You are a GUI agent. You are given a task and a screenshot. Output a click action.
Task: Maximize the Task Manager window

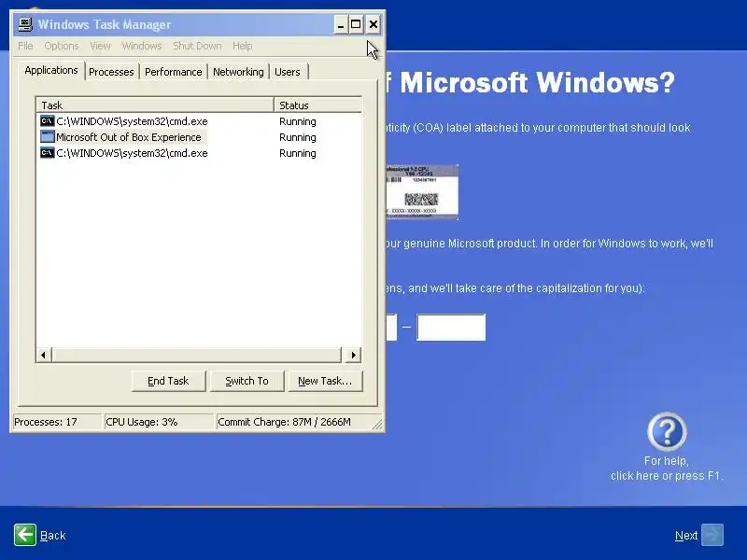tap(356, 25)
